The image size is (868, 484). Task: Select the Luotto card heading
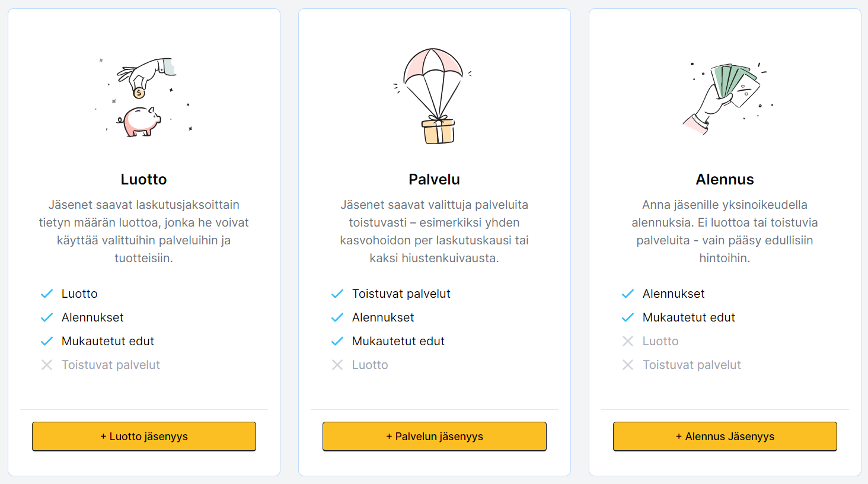click(x=143, y=179)
